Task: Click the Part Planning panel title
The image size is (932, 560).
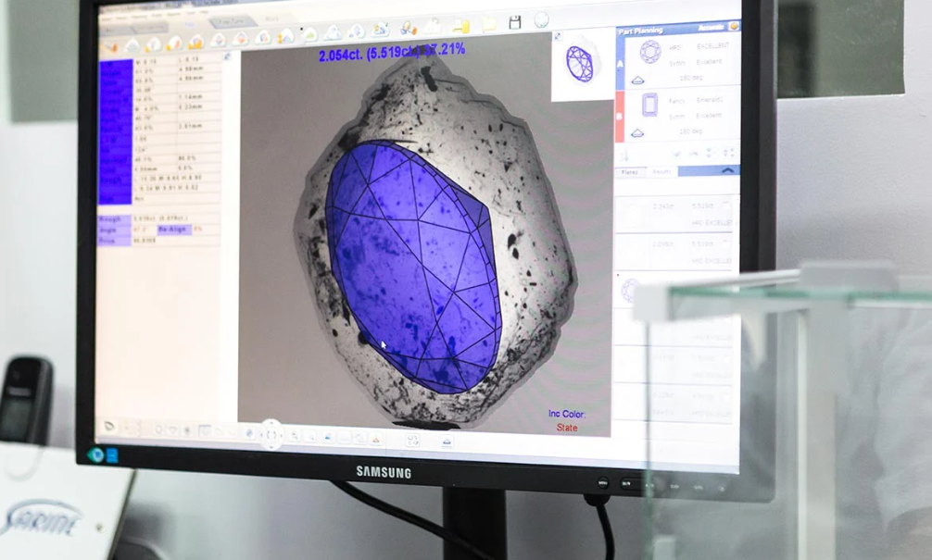Action: [640, 31]
